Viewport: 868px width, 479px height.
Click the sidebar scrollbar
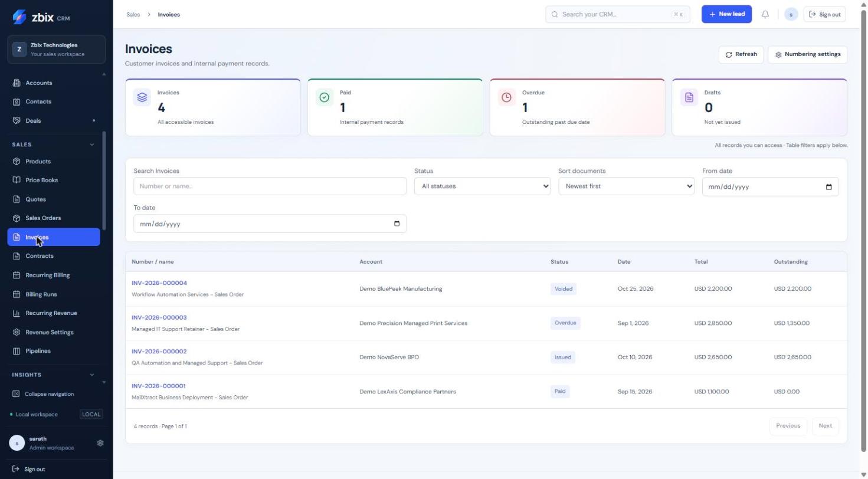[x=104, y=181]
